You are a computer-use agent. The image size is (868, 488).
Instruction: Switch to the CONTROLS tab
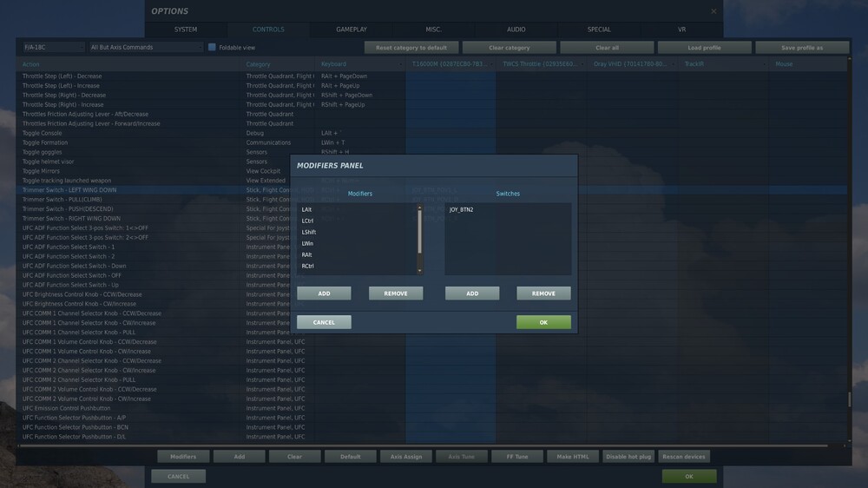268,30
